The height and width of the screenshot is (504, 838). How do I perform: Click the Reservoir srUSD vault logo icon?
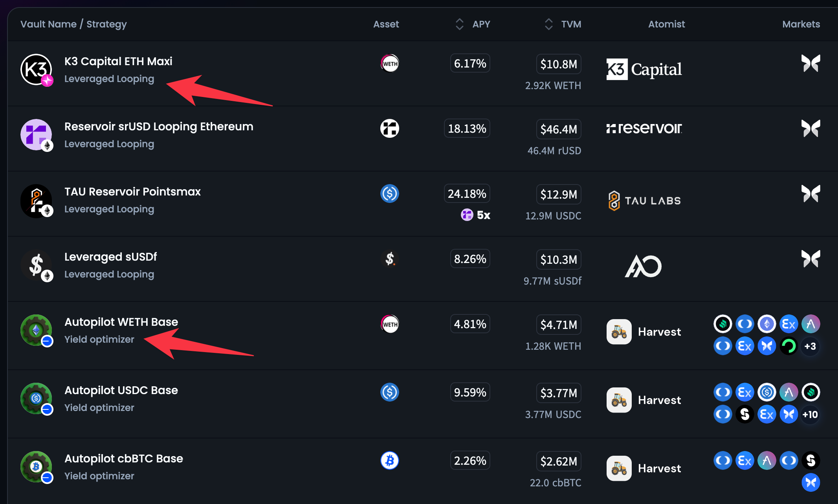tap(36, 135)
